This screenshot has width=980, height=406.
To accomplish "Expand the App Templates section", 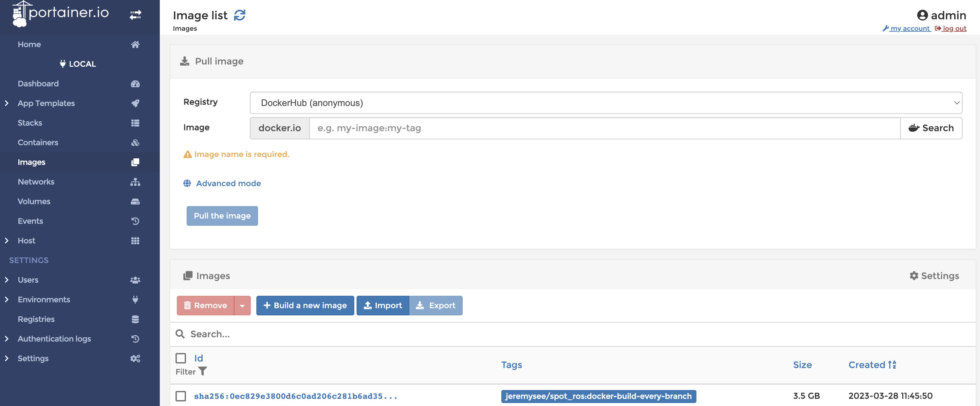I will [5, 102].
